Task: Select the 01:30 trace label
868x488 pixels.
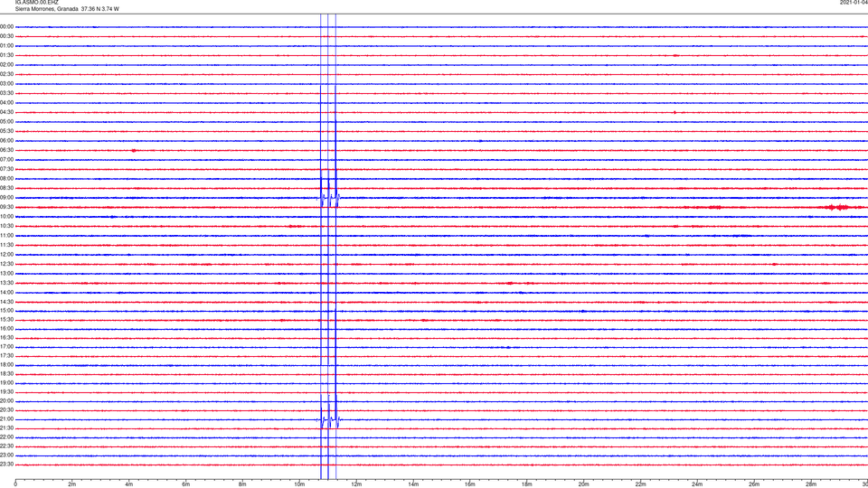Action: 6,55
